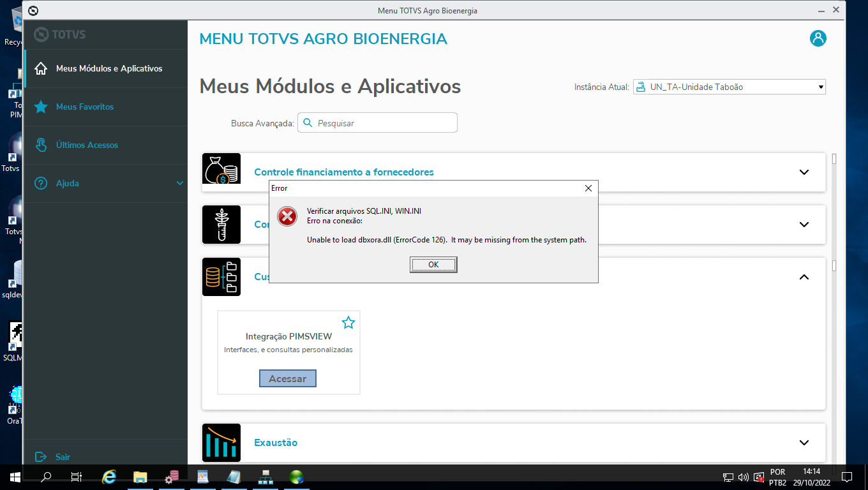Expand the Ajuda chevron
The image size is (868, 490).
click(180, 183)
